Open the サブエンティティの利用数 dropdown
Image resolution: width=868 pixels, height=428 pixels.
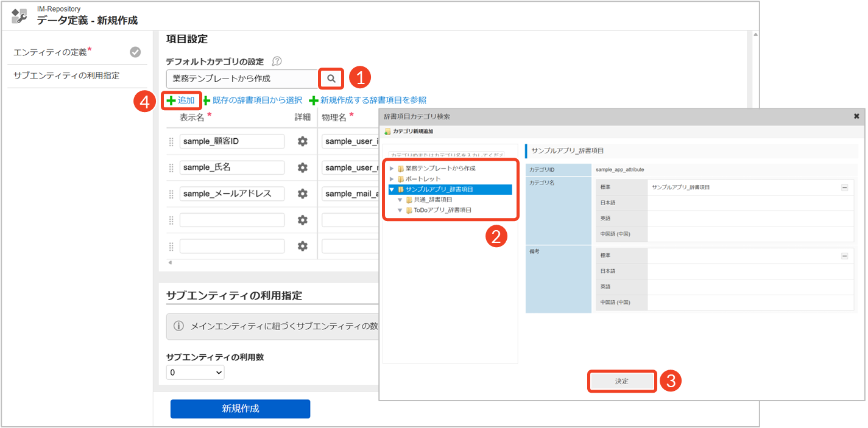(195, 373)
